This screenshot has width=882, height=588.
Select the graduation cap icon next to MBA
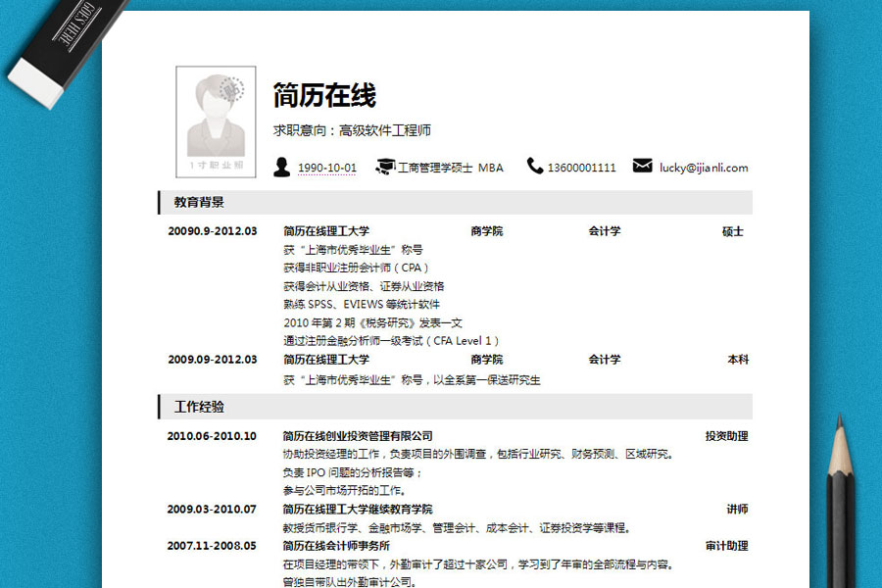coord(385,168)
